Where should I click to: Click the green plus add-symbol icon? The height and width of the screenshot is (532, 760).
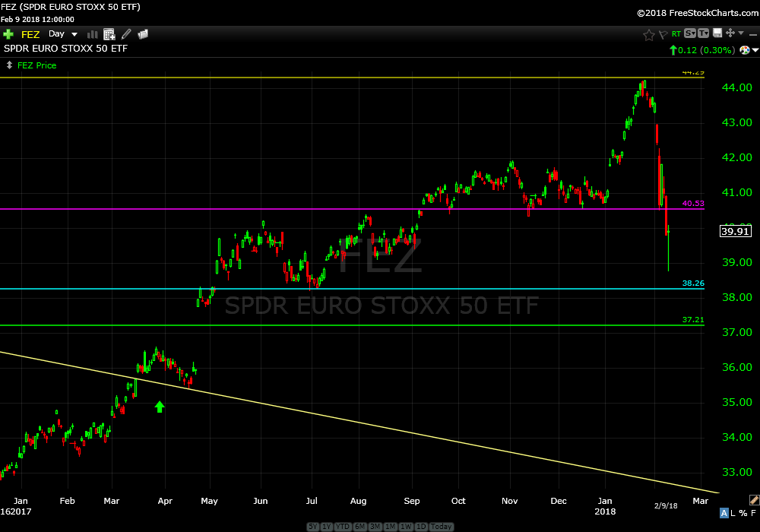8,34
